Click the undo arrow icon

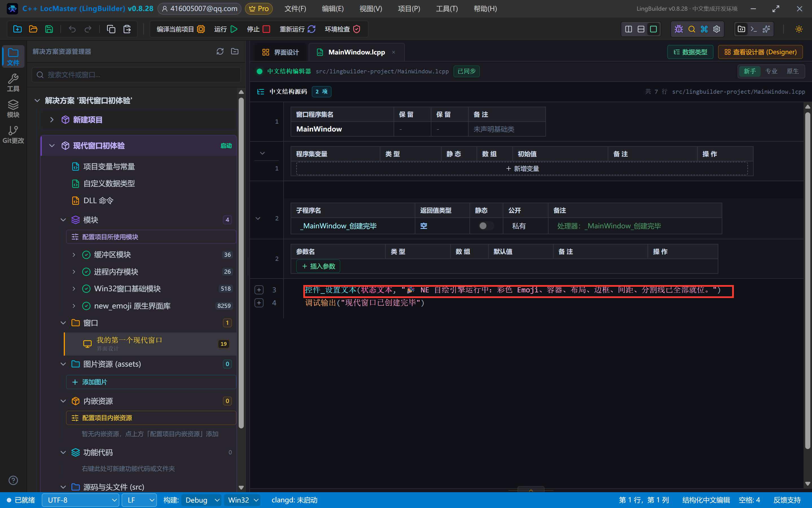(x=72, y=29)
